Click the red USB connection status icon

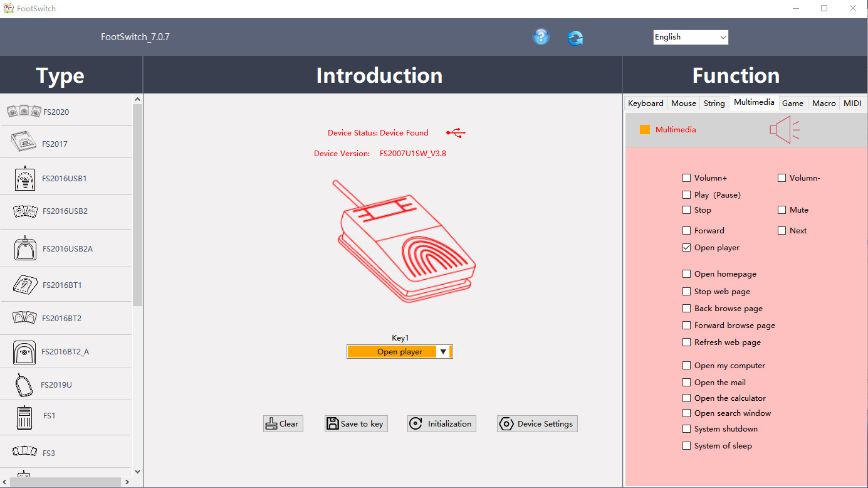[456, 133]
